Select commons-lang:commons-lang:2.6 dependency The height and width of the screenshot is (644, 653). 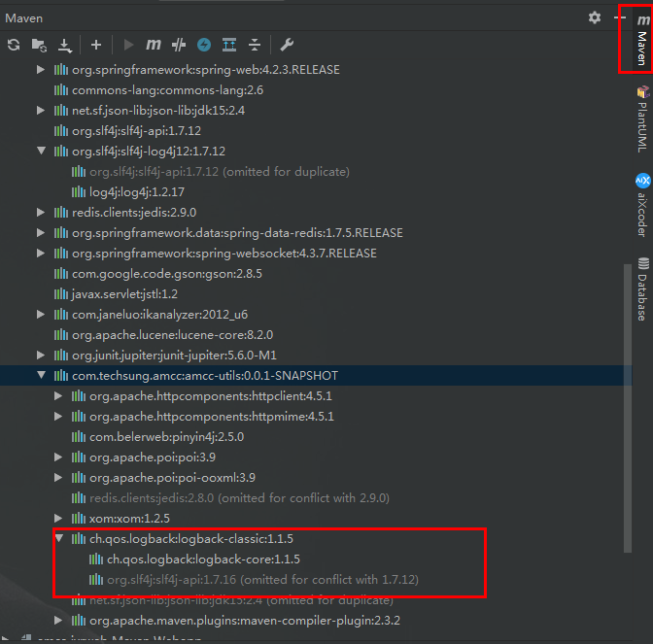click(167, 90)
